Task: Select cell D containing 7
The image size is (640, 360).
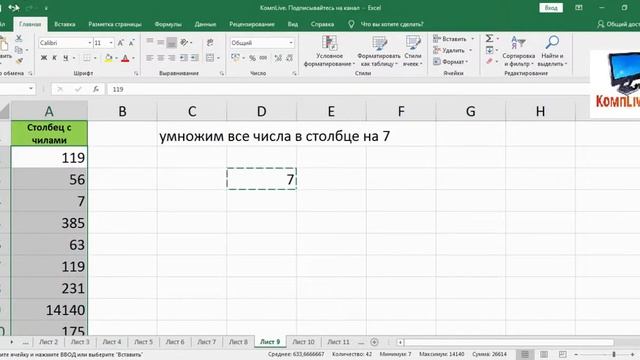Action: (x=262, y=179)
